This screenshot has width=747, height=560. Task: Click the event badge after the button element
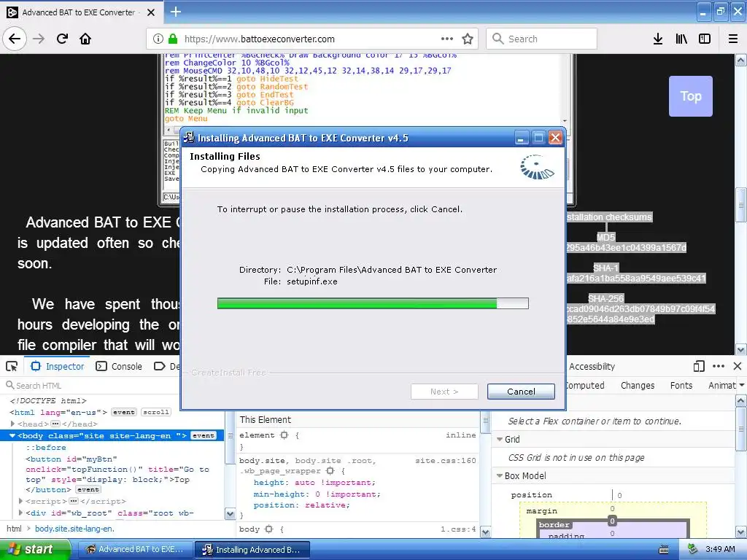click(88, 489)
